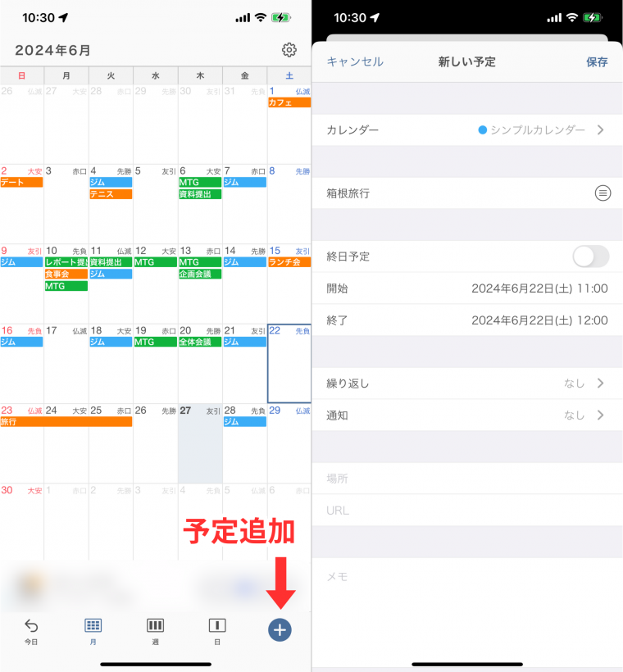
Task: Select the 終了 end date row
Action: tap(467, 320)
